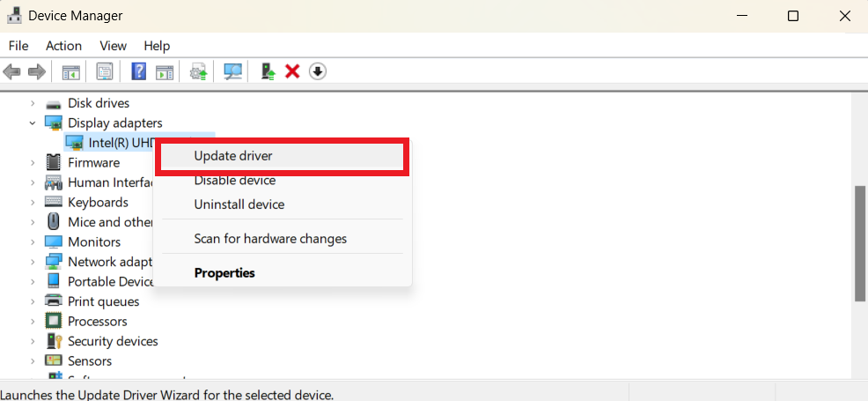868x401 pixels.
Task: Open Properties via the toolbar icon
Action: tap(105, 71)
